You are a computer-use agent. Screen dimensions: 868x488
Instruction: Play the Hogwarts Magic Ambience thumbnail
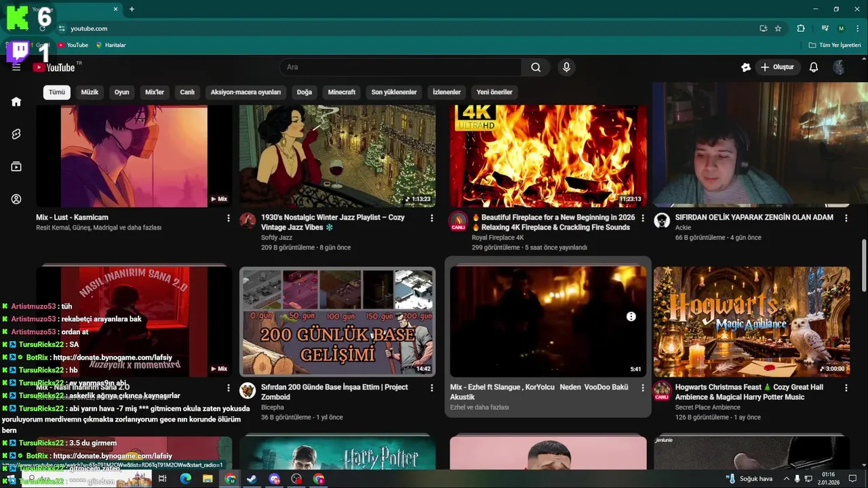[x=751, y=321]
